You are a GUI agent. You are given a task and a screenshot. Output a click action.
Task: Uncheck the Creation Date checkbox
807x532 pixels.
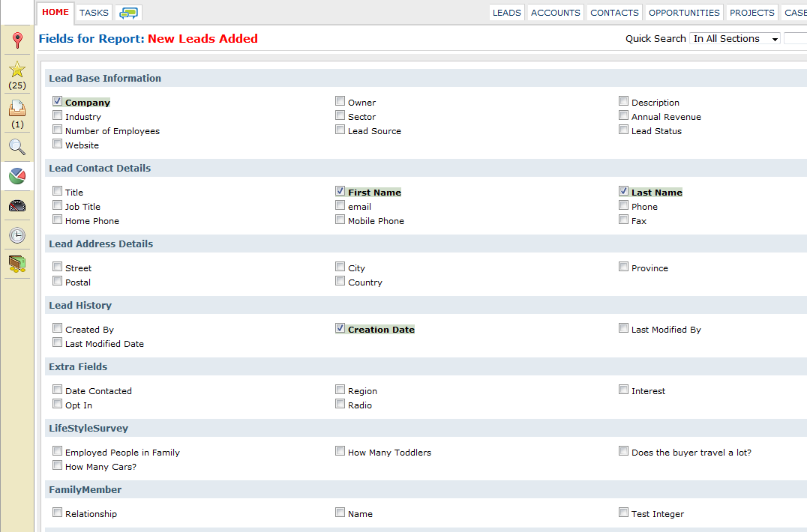point(340,328)
